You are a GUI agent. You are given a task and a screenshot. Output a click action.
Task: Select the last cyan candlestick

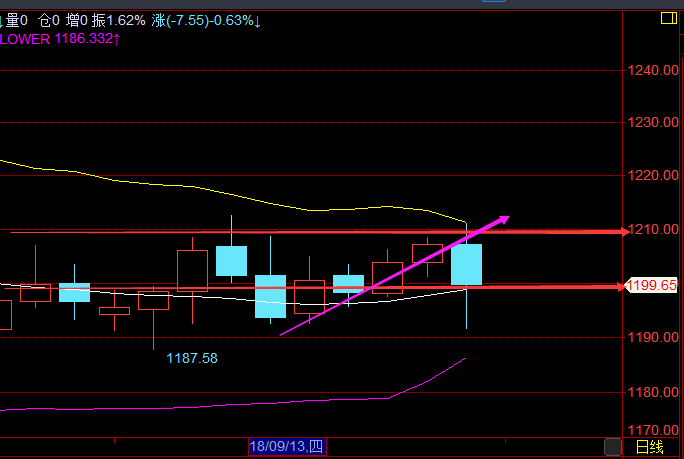pos(466,264)
